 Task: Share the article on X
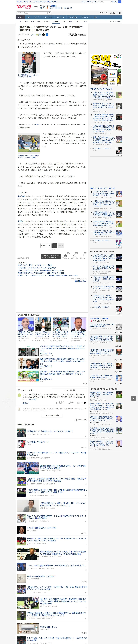click(44, 35)
